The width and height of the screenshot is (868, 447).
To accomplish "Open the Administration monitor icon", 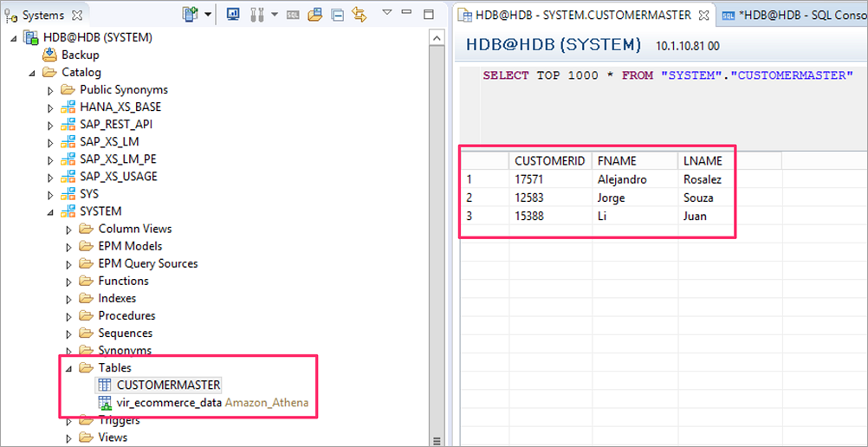I will click(234, 15).
